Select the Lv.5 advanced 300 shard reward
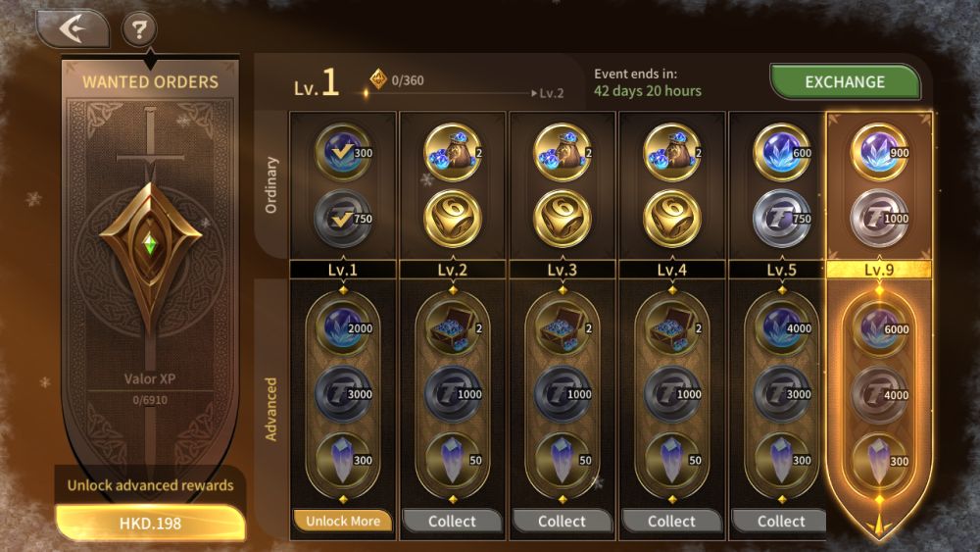980x552 pixels. point(782,460)
